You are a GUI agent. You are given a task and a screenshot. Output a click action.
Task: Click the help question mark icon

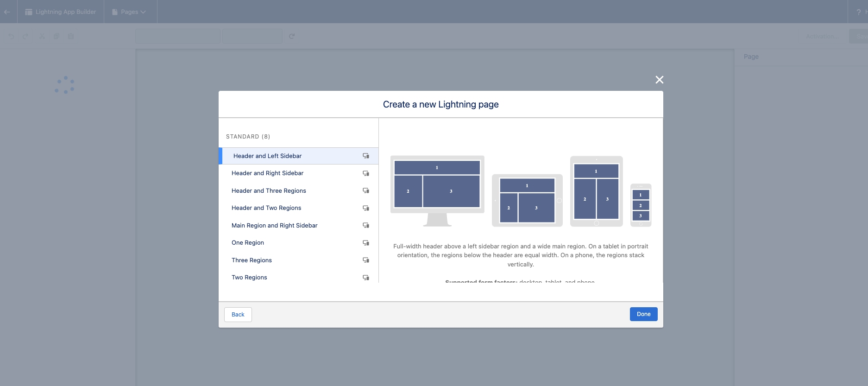[858, 12]
